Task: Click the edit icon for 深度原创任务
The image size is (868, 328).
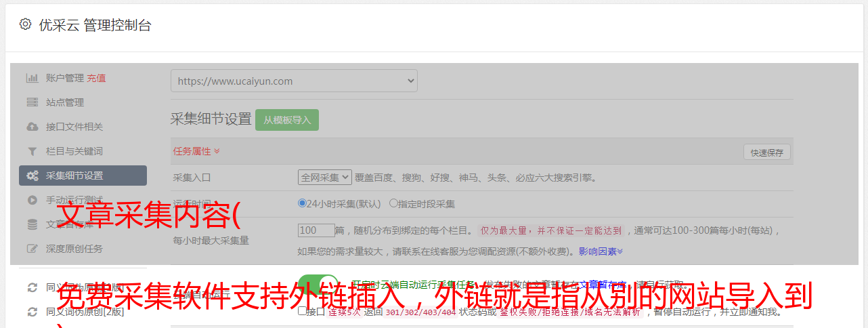Action: [x=32, y=249]
